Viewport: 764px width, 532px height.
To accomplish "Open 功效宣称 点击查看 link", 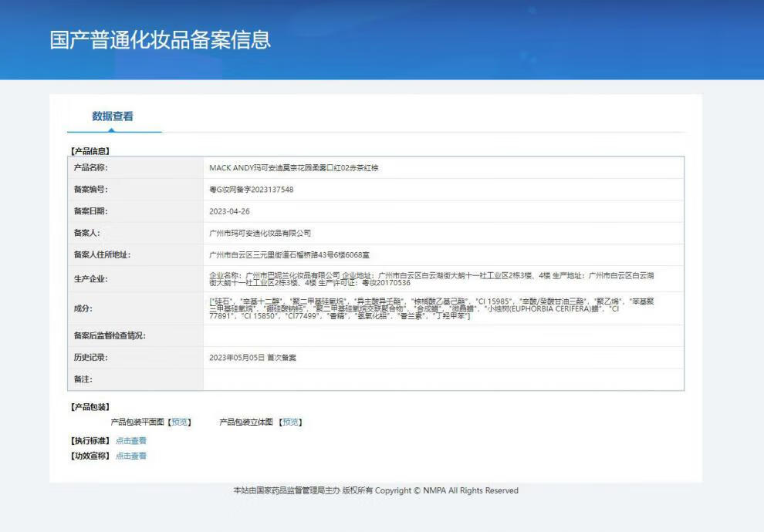I will point(131,456).
